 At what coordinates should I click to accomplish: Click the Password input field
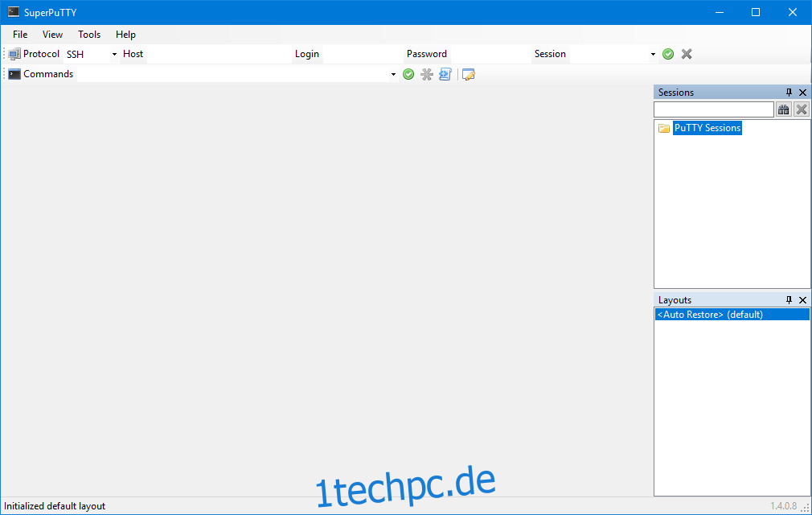490,55
